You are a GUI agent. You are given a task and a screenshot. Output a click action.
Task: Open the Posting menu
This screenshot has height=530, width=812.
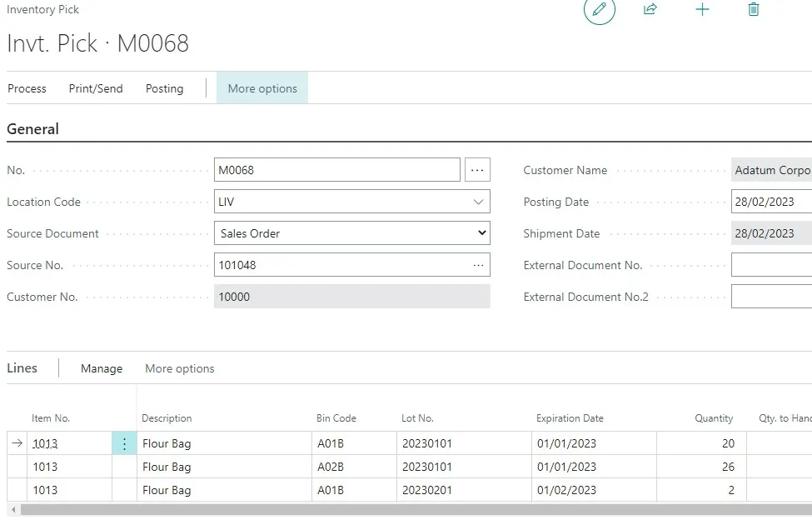[164, 88]
